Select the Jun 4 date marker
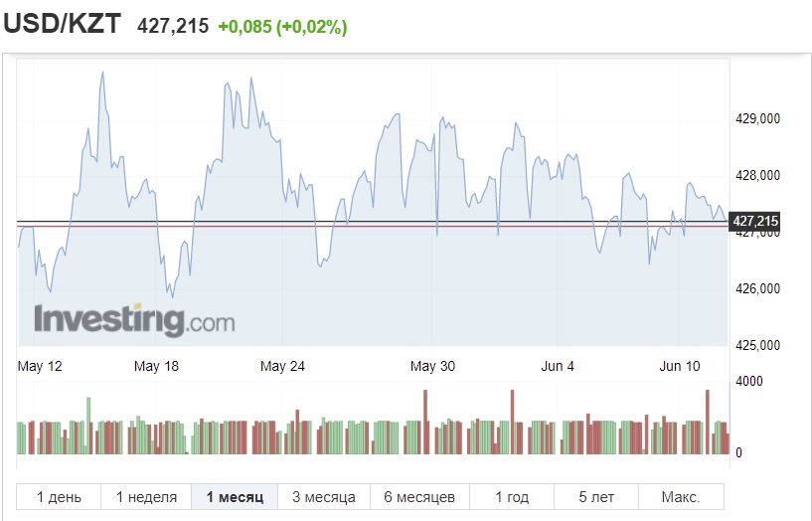The height and width of the screenshot is (521, 812). (x=558, y=366)
